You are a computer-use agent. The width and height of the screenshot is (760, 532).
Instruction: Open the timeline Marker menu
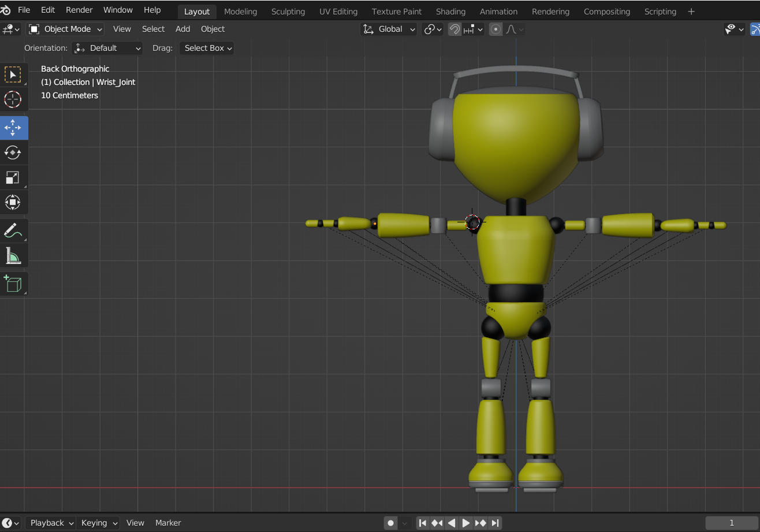pos(168,523)
